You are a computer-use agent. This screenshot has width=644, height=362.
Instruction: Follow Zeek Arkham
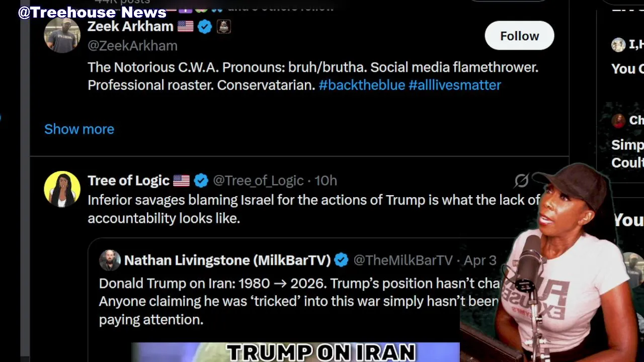[519, 36]
